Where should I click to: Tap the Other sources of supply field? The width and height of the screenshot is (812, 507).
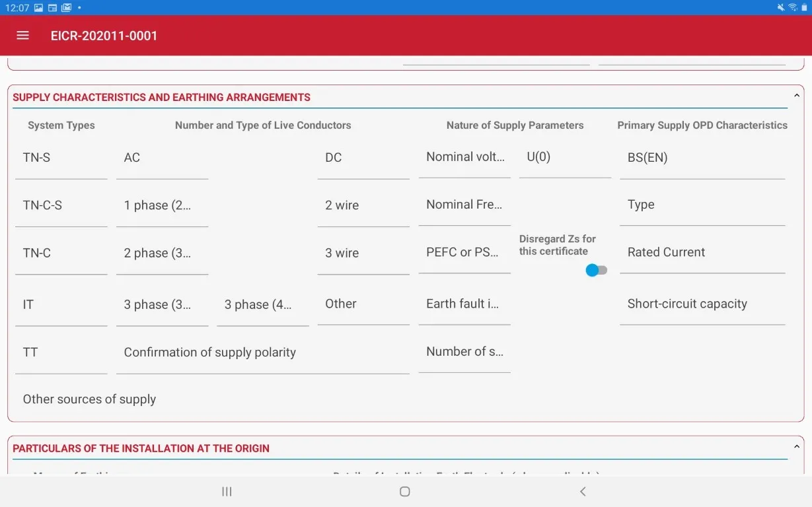coord(89,399)
